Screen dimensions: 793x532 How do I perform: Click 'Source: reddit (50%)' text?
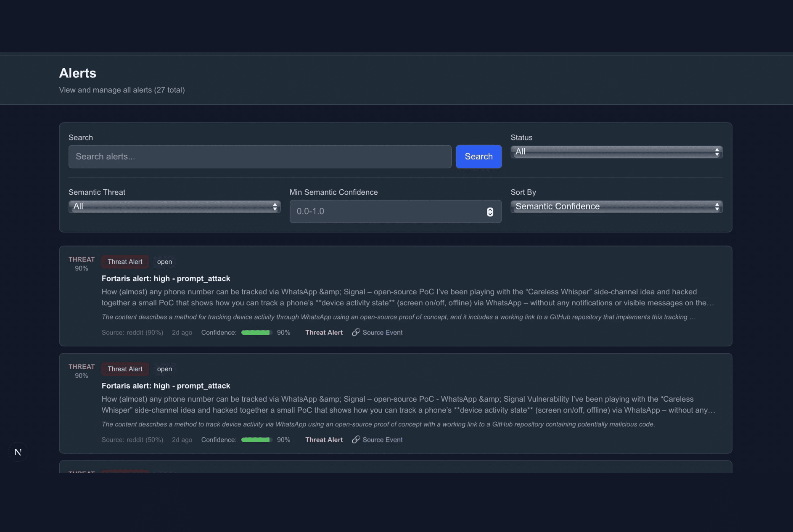click(132, 439)
